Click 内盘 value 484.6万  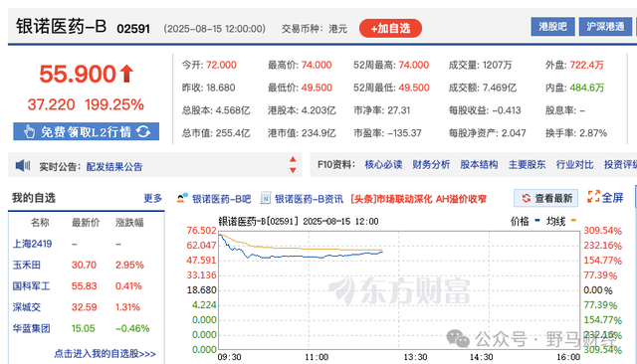pos(586,88)
